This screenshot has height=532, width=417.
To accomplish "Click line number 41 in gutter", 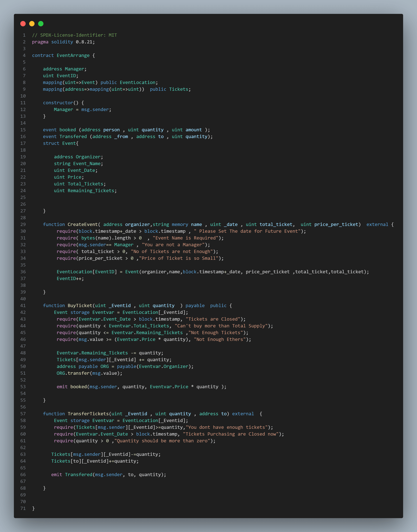I will click(23, 305).
